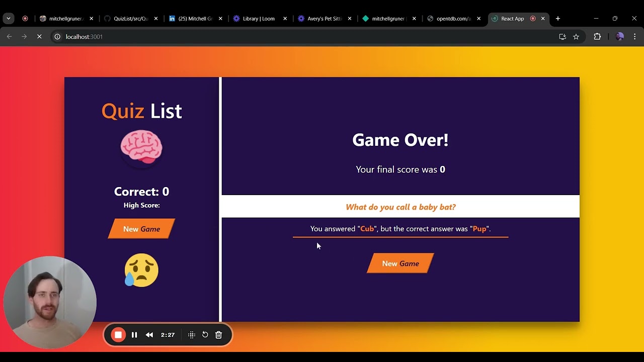
Task: Click the webcam bubble preview
Action: coord(49,303)
